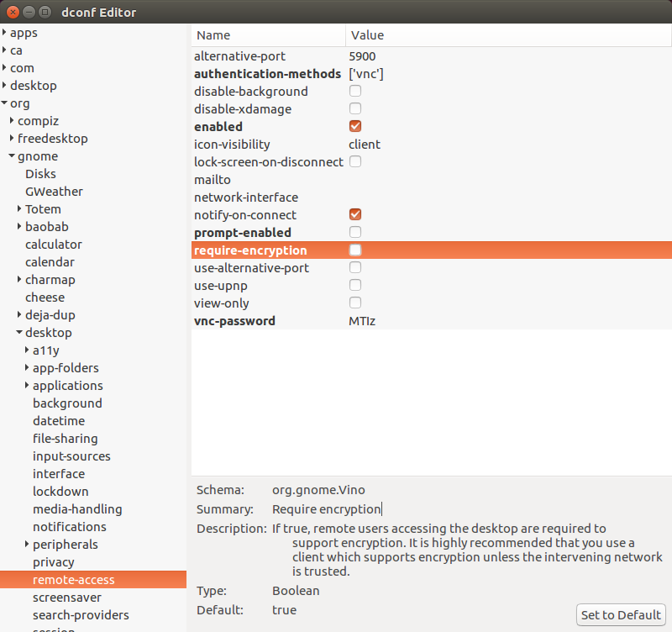Select the search-providers tree item

81,615
